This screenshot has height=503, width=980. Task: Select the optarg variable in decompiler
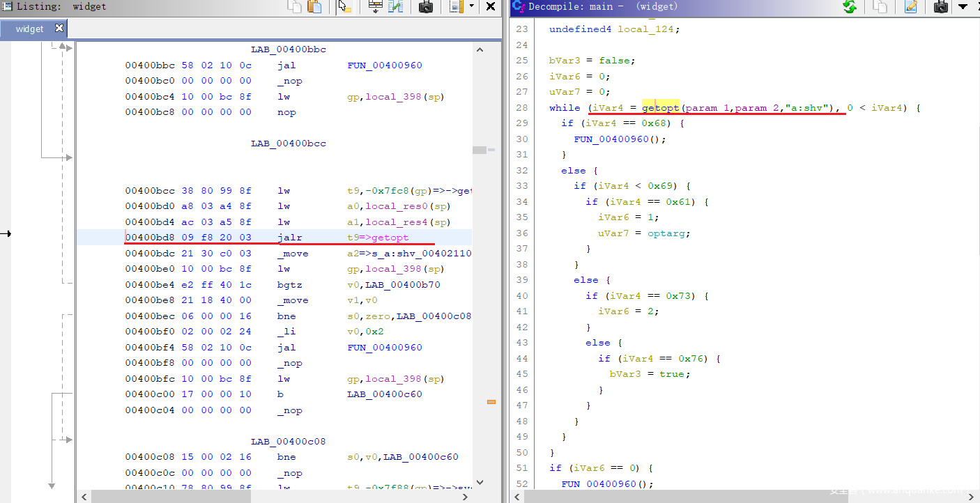668,233
